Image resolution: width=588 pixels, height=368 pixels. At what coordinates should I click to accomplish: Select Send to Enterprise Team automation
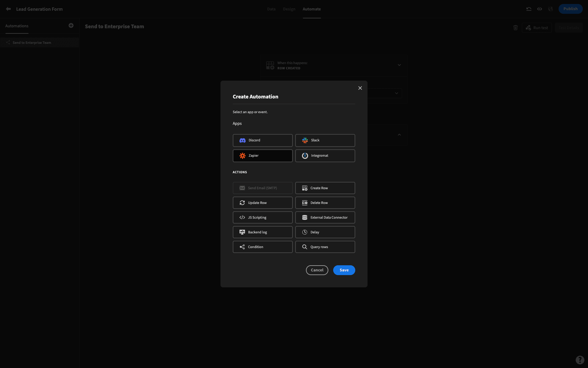(40, 43)
